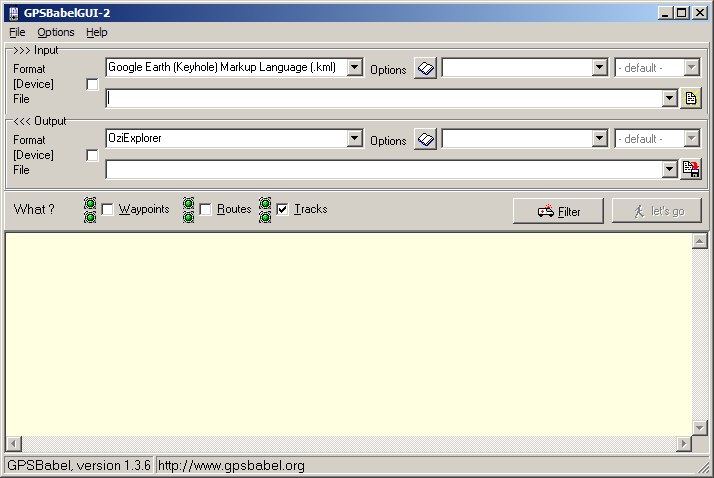Click the green icon beside Waypoints
714x478 pixels.
tap(90, 210)
